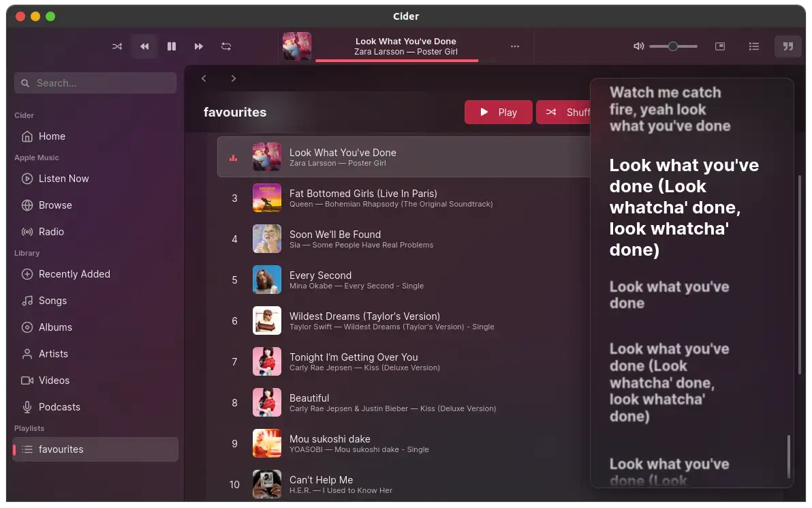The image size is (812, 508).
Task: Click 'Zara Larsson — Poster Girl' in player
Action: [x=405, y=52]
